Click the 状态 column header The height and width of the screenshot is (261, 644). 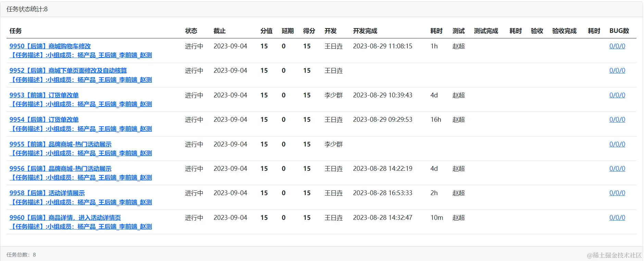tap(191, 31)
